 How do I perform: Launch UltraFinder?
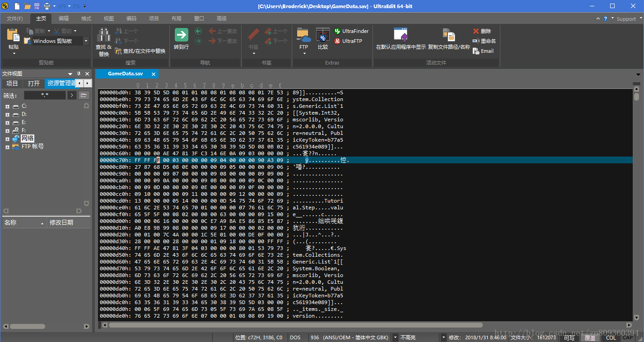point(351,31)
